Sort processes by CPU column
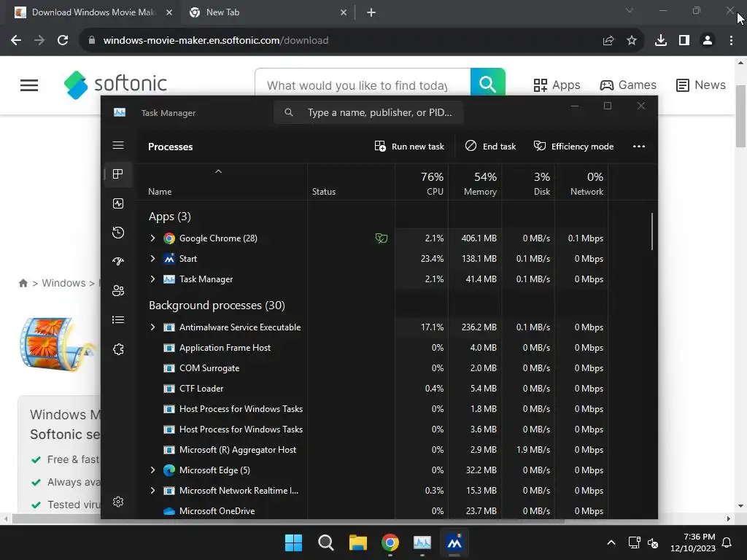The height and width of the screenshot is (560, 747). pyautogui.click(x=422, y=183)
